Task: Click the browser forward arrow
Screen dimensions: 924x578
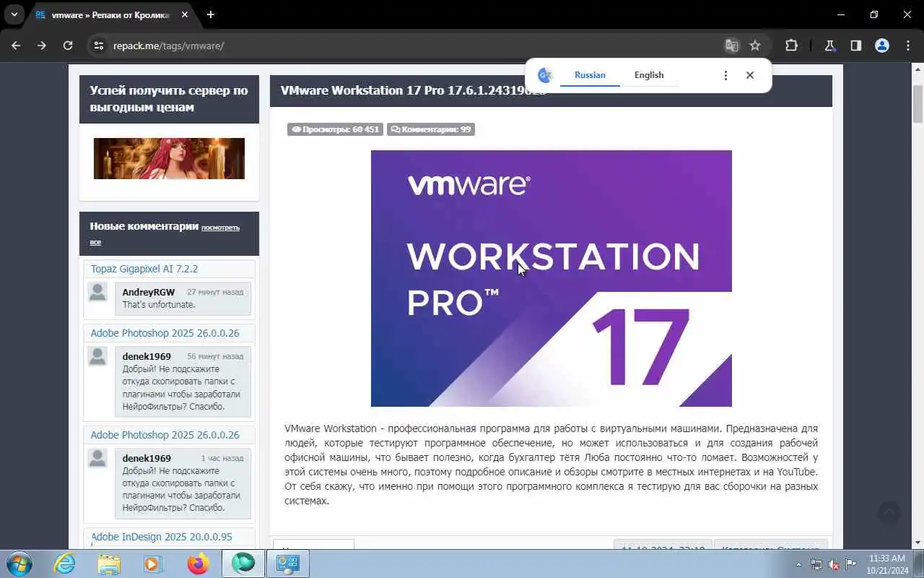Action: coord(42,46)
